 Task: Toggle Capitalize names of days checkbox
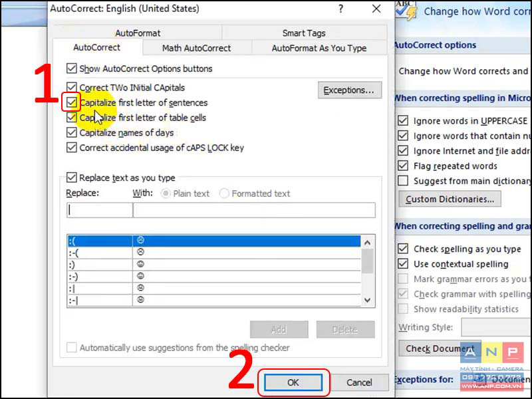point(72,132)
